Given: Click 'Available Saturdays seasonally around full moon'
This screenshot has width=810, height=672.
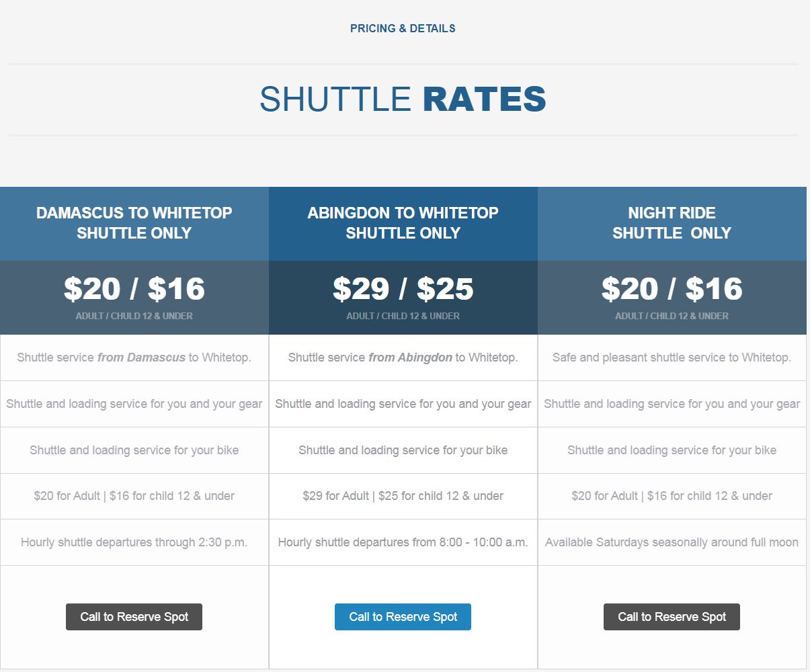Looking at the screenshot, I should coord(672,542).
